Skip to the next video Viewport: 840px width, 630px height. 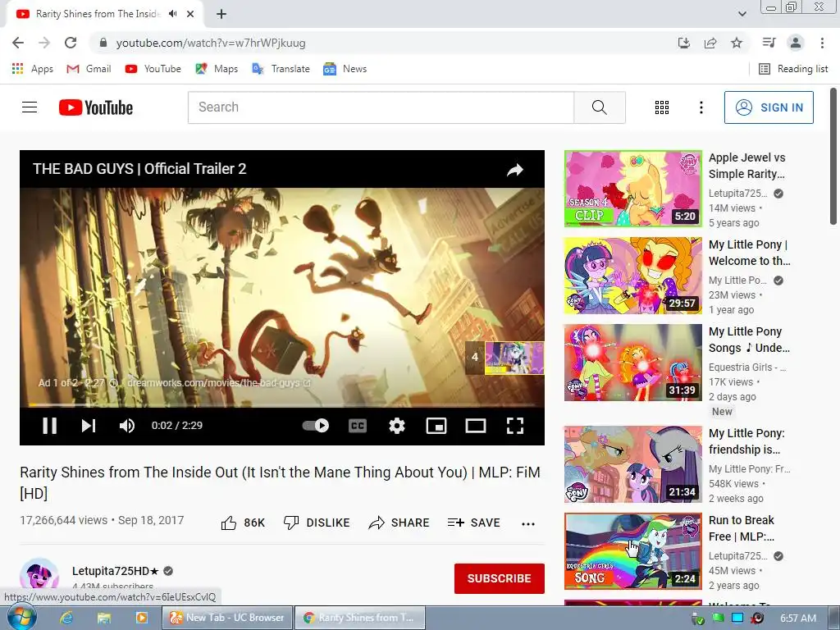click(89, 426)
